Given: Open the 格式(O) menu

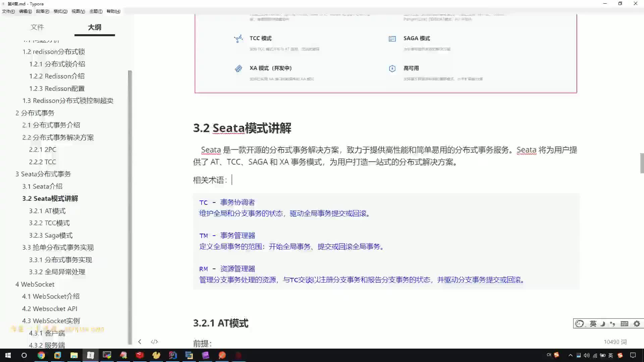Looking at the screenshot, I should (60, 11).
